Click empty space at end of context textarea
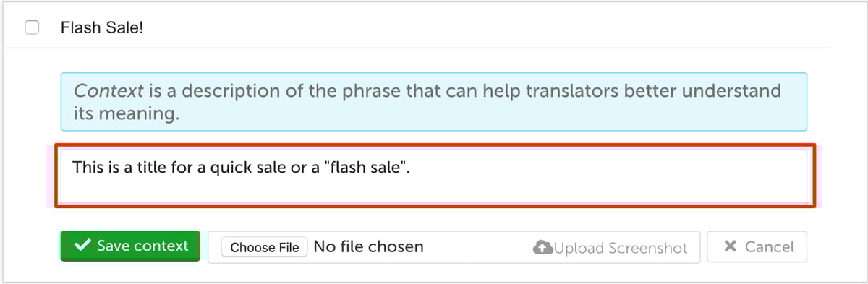868x284 pixels. point(615,186)
